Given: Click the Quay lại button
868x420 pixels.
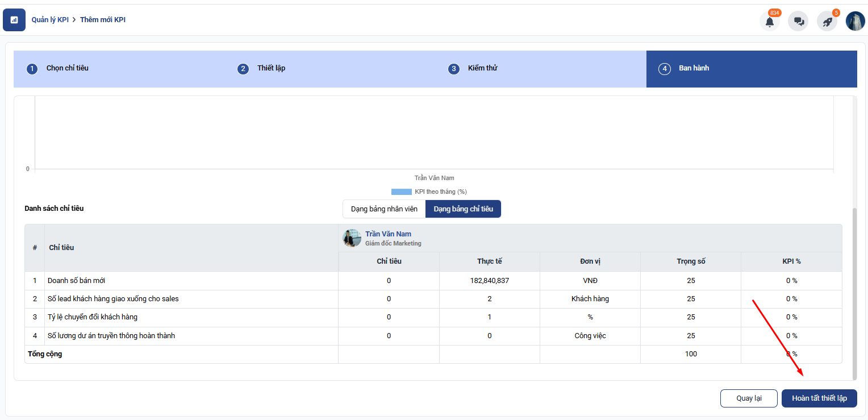Looking at the screenshot, I should (749, 398).
